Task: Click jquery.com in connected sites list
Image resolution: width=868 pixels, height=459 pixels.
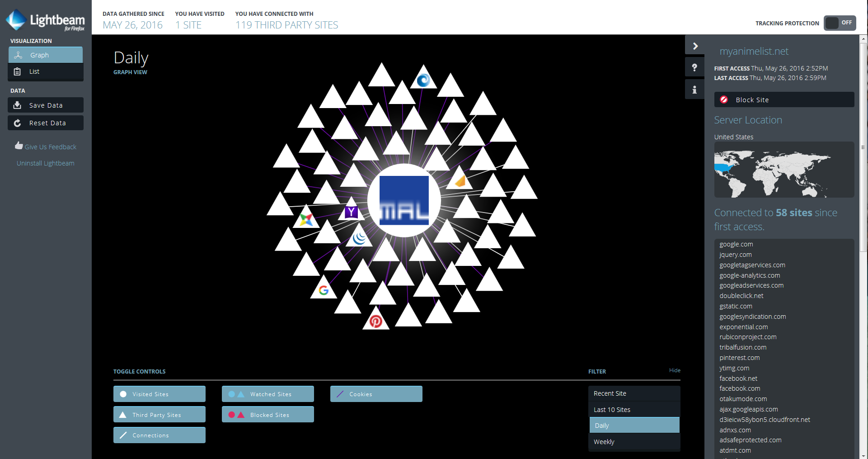Action: [736, 255]
